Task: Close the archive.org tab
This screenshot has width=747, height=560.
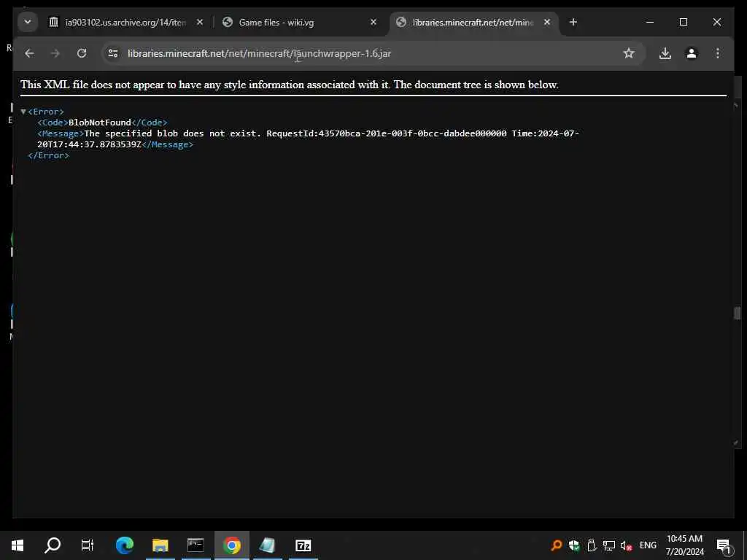Action: [x=200, y=23]
